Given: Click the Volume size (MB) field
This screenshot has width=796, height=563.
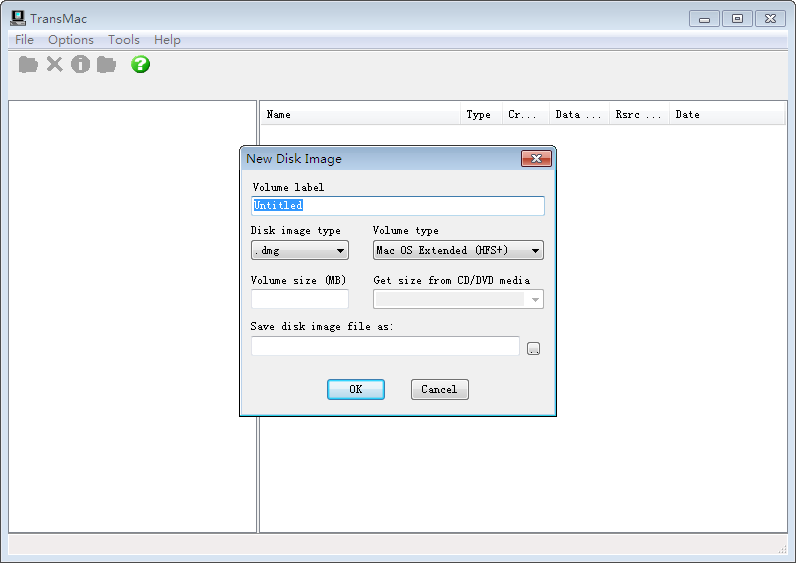Looking at the screenshot, I should (300, 299).
